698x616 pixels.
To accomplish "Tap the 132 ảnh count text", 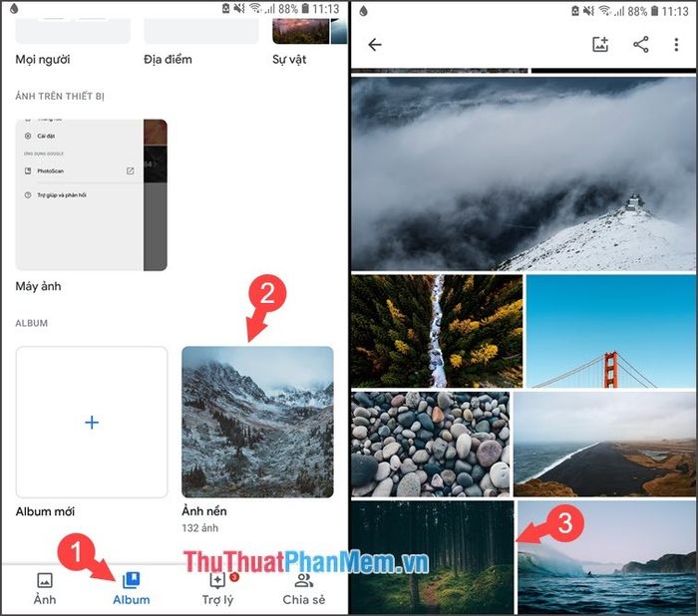I will click(x=199, y=528).
